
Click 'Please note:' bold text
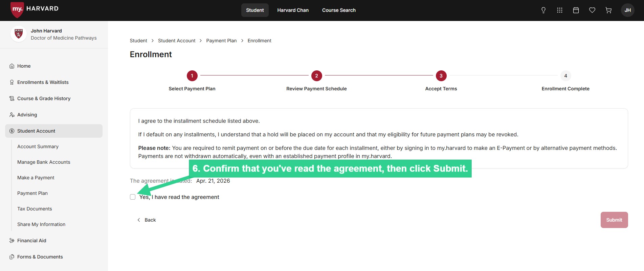tap(154, 148)
